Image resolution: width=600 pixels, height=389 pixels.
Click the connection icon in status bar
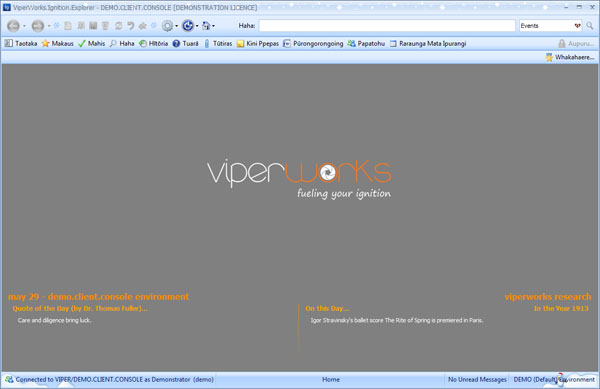click(x=9, y=379)
